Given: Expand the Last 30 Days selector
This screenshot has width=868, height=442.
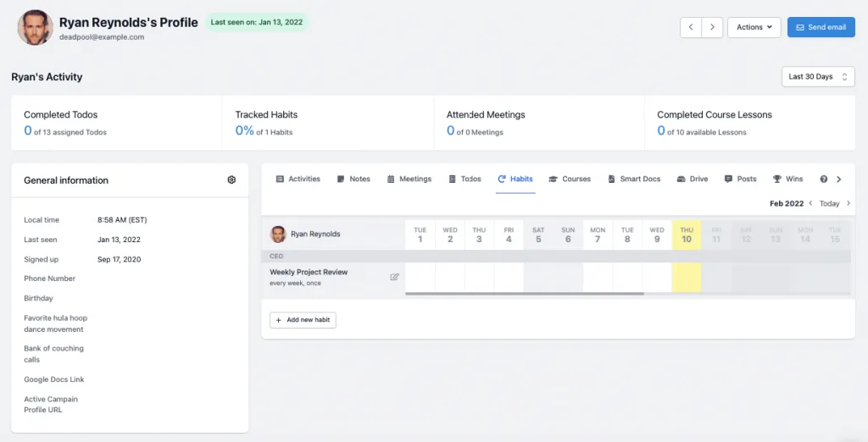Looking at the screenshot, I should (x=817, y=77).
